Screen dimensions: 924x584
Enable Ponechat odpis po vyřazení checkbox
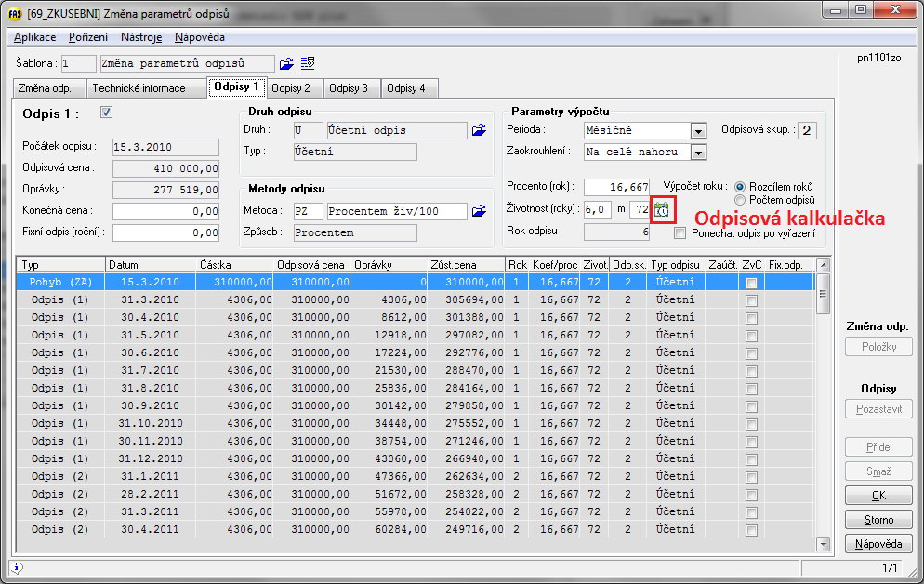681,233
